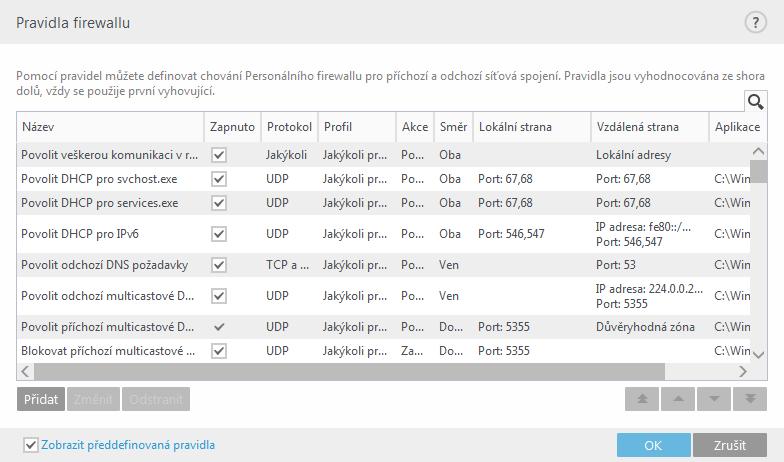This screenshot has width=784, height=462.
Task: Toggle Zobrazit předdefinovaná pravidla checkbox
Action: pos(31,444)
